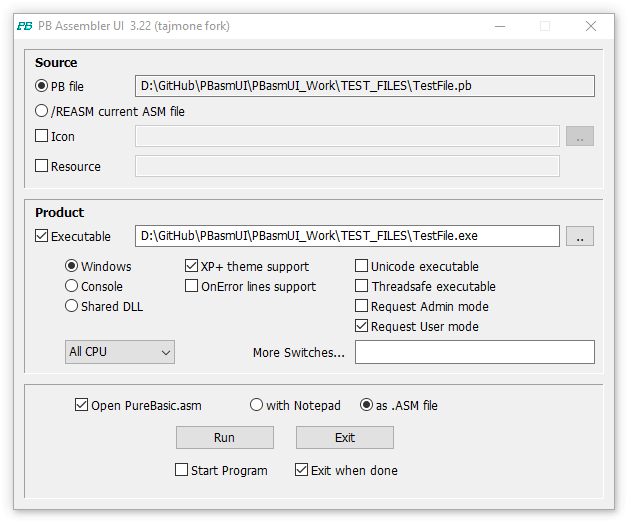This screenshot has width=628, height=523.
Task: Open the All CPU dropdown
Action: tap(120, 352)
